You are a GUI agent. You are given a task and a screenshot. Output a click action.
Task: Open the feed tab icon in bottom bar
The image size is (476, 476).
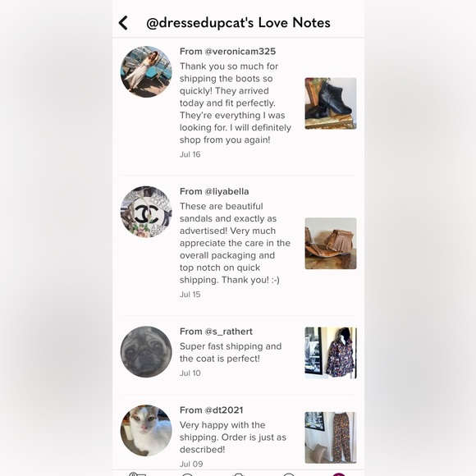[x=137, y=474]
